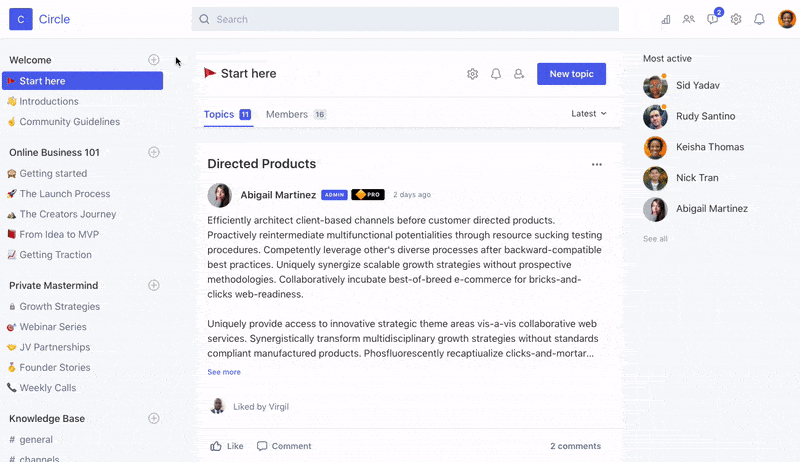This screenshot has height=462, width=800.
Task: Toggle Start here space notifications bell
Action: (x=496, y=74)
